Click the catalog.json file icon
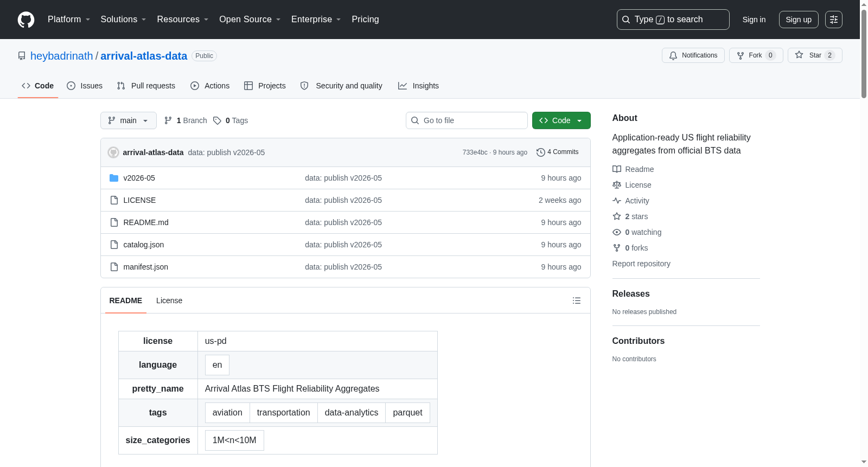The width and height of the screenshot is (868, 467). pyautogui.click(x=114, y=245)
